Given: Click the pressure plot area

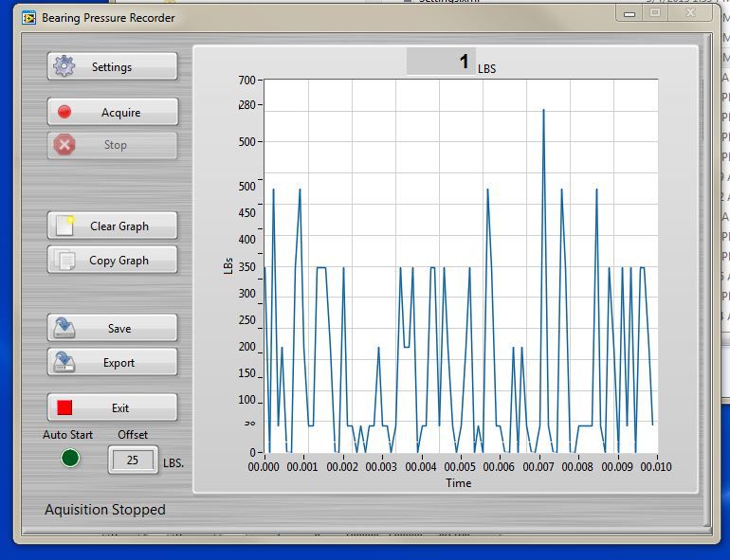Looking at the screenshot, I should [x=461, y=266].
